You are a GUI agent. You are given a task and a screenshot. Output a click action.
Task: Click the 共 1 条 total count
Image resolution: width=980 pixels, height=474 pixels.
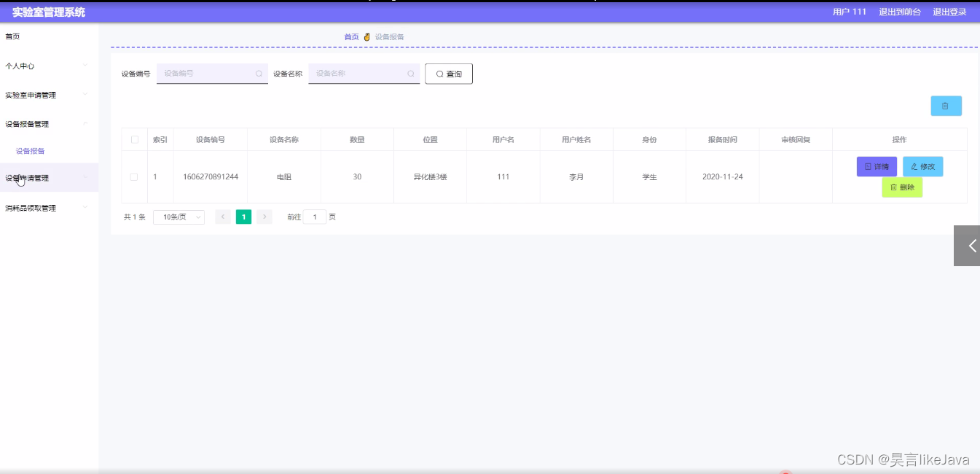click(135, 217)
